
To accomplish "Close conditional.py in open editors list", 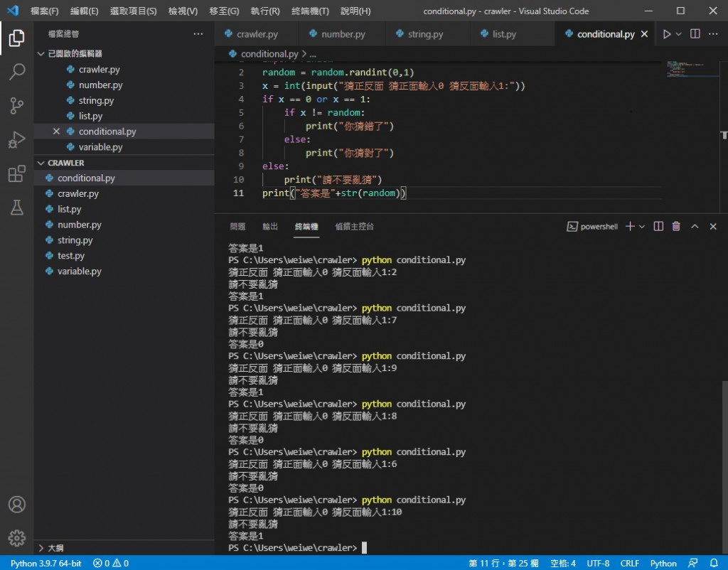I will [x=56, y=131].
